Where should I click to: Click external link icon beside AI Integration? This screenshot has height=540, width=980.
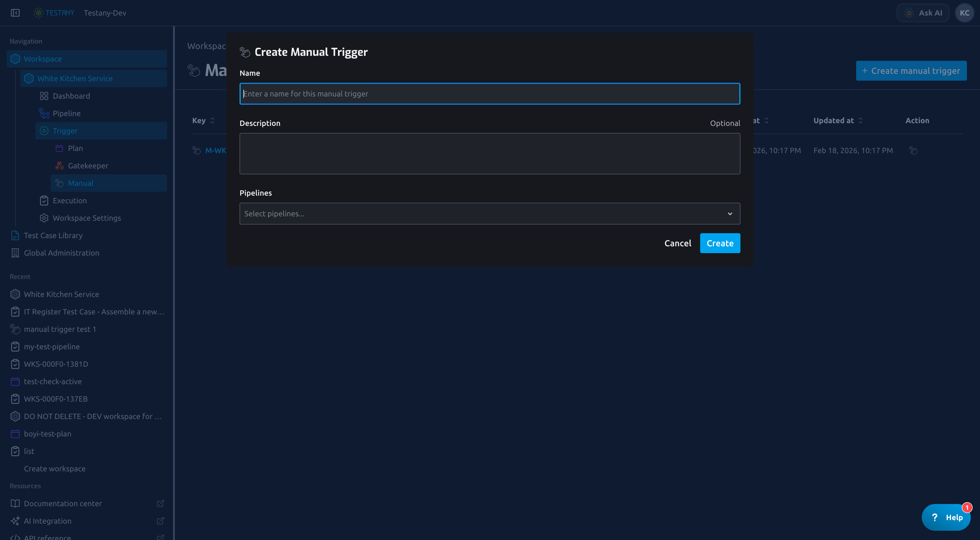click(161, 521)
